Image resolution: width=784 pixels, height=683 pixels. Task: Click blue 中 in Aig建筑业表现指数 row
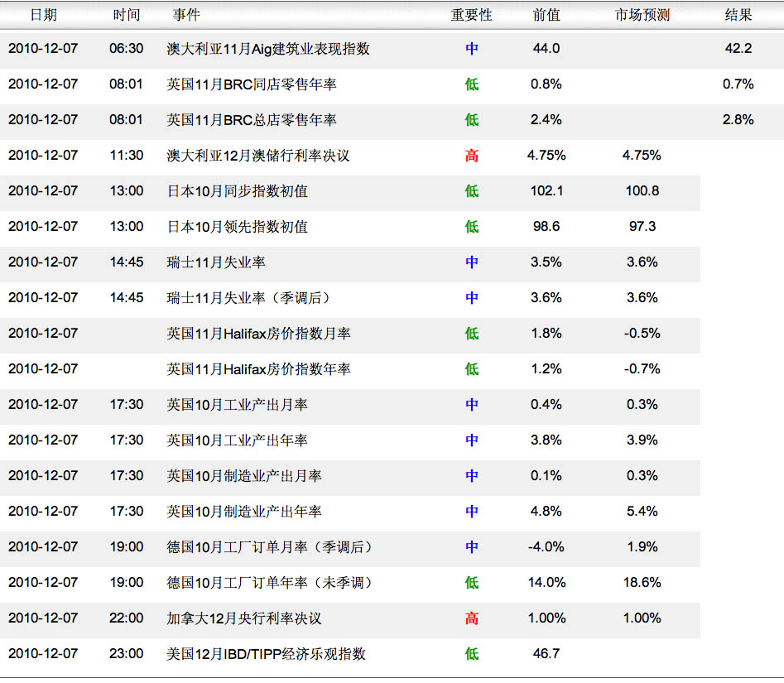(x=472, y=49)
